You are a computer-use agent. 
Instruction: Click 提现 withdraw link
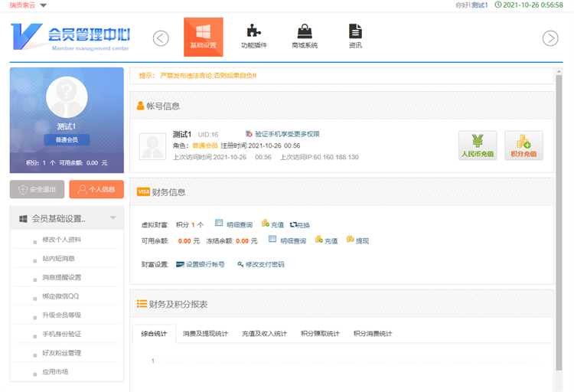click(x=363, y=241)
